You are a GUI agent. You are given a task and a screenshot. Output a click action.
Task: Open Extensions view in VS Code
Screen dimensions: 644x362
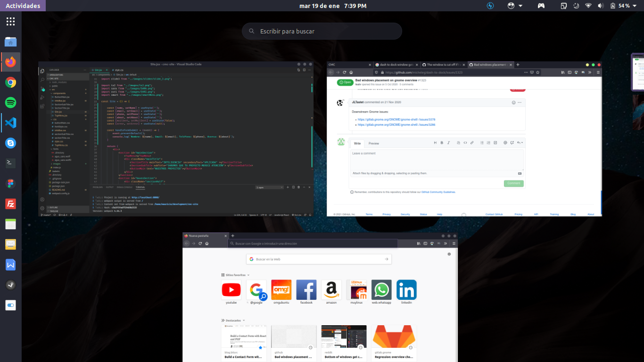(42, 107)
